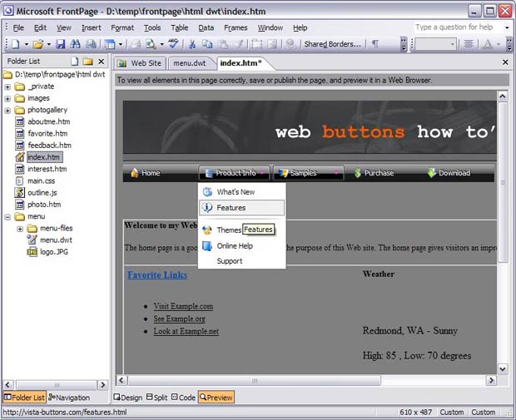Select the Preview view button

click(x=216, y=398)
